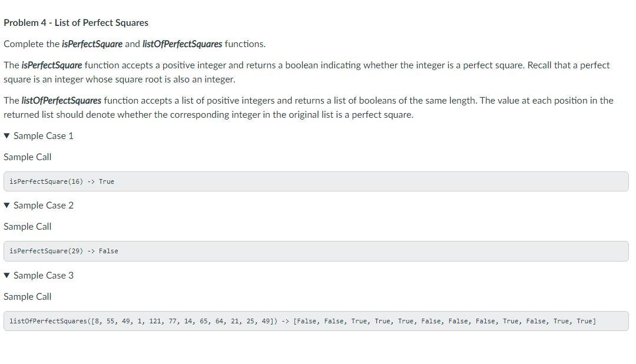The image size is (636, 364).
Task: Click the returned boolean list in third code block
Action: tap(445, 321)
